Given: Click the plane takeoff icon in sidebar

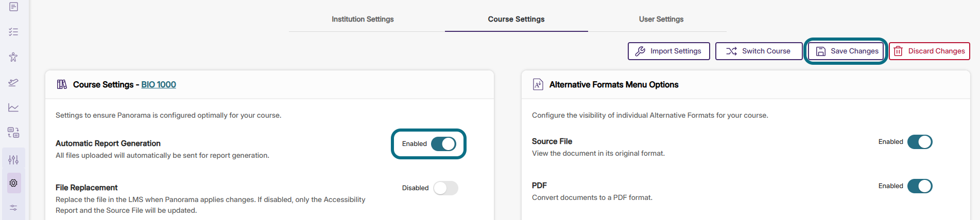Looking at the screenshot, I should (x=14, y=82).
